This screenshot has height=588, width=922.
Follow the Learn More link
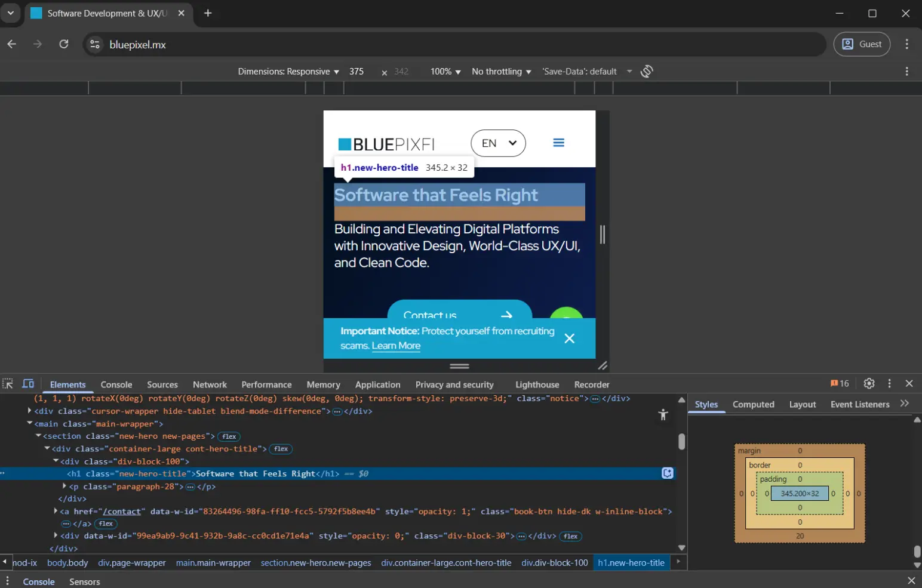[x=396, y=346]
